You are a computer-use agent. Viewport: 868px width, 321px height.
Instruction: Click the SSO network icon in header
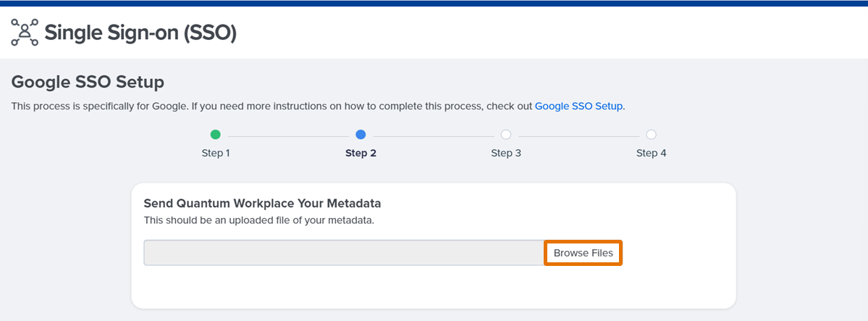tap(25, 32)
